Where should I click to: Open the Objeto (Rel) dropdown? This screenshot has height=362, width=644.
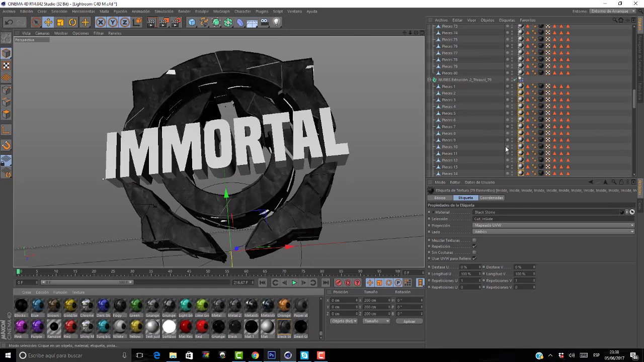click(344, 321)
